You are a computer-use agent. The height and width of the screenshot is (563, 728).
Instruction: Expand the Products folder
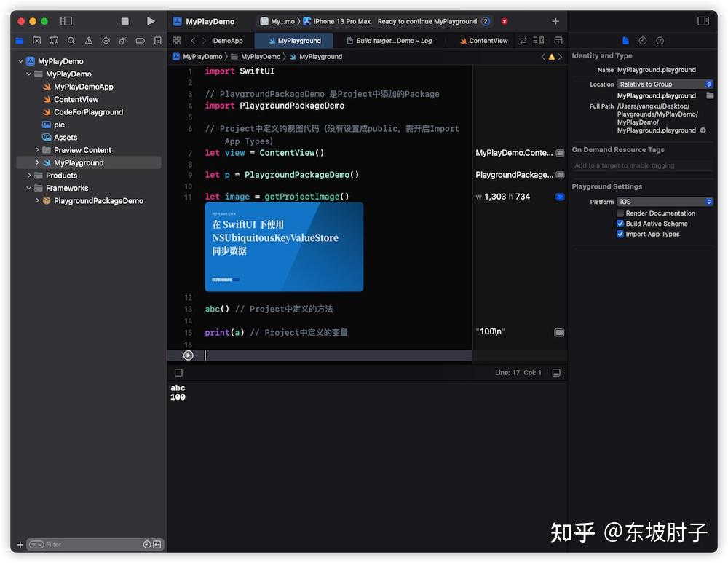[29, 176]
